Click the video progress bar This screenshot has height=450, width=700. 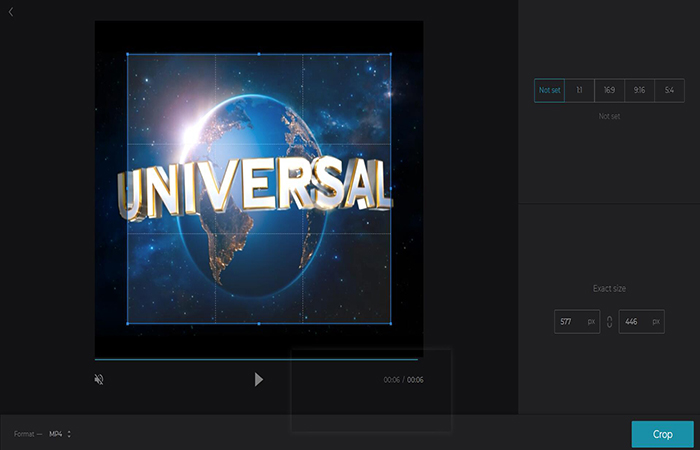click(256, 359)
